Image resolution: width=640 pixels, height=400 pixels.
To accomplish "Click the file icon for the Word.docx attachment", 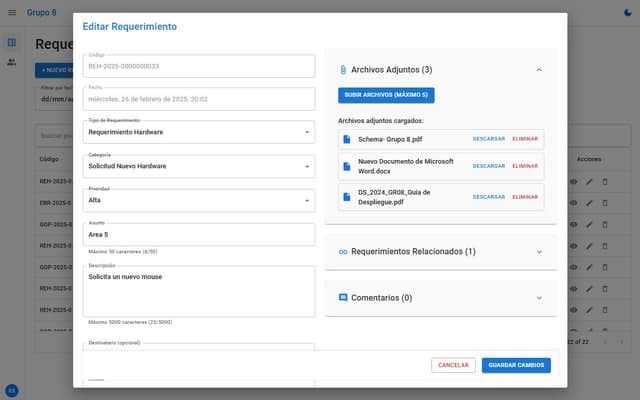I will coord(347,166).
